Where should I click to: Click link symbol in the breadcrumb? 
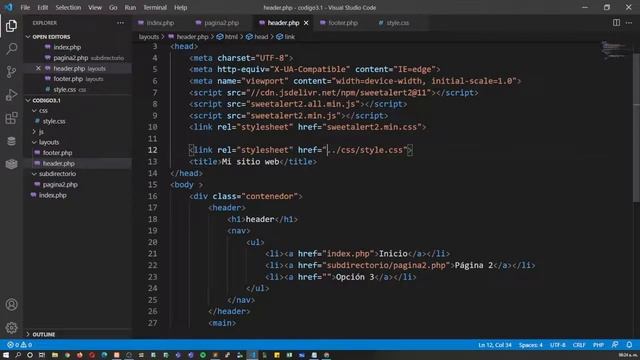click(x=290, y=37)
